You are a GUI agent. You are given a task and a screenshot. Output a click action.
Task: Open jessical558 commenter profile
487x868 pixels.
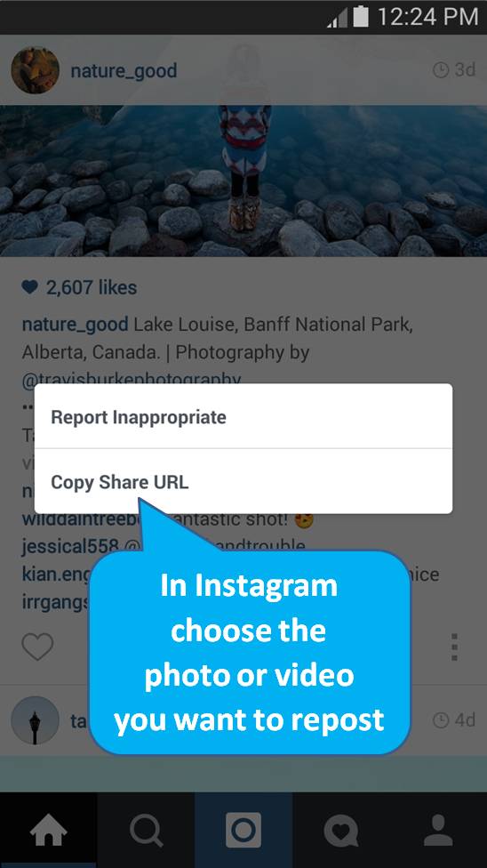tap(70, 546)
